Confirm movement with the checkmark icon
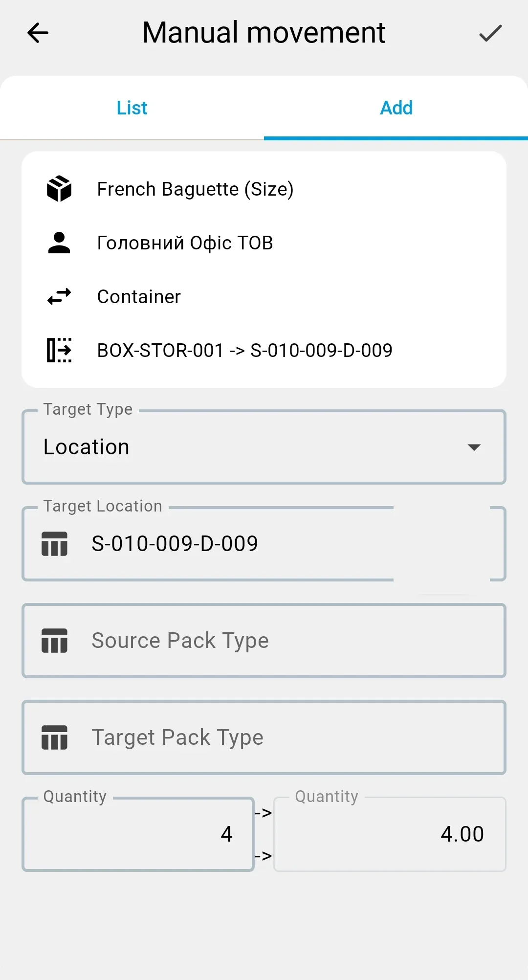Image resolution: width=528 pixels, height=980 pixels. (x=490, y=33)
